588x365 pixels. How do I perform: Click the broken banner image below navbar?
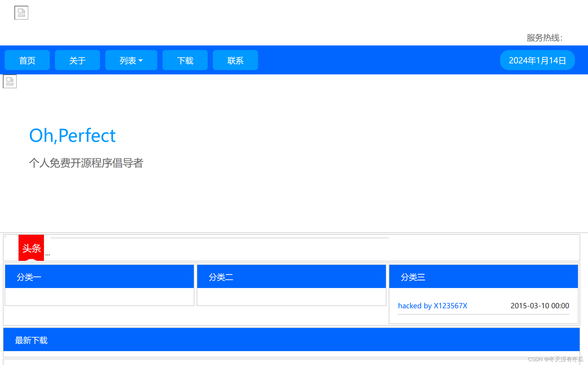point(10,81)
